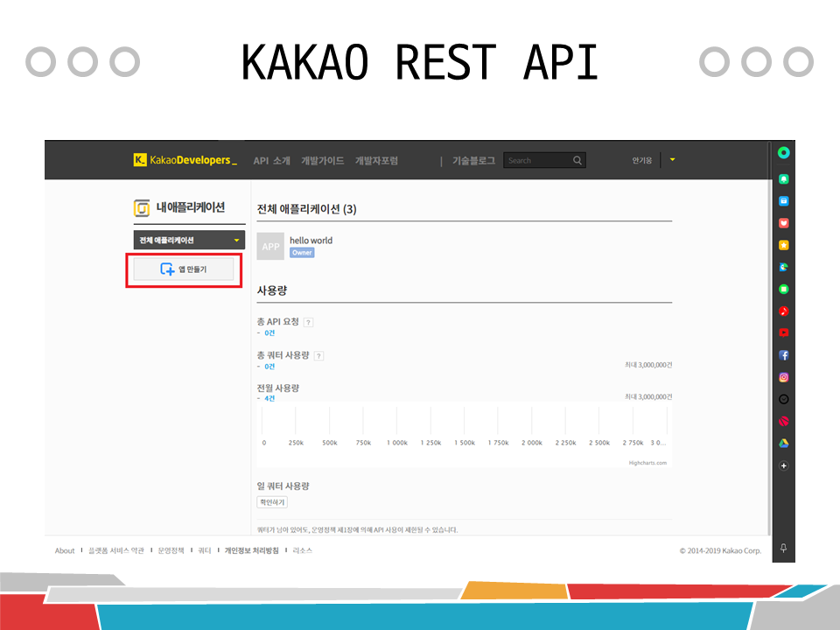Open the Google Drive sidebar icon
The height and width of the screenshot is (630, 840).
pyautogui.click(x=784, y=443)
